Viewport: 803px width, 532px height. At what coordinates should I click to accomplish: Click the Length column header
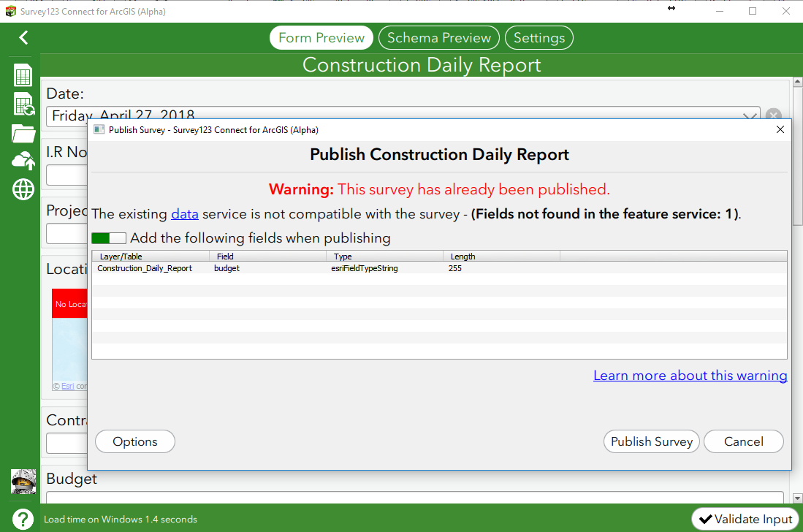tap(501, 256)
